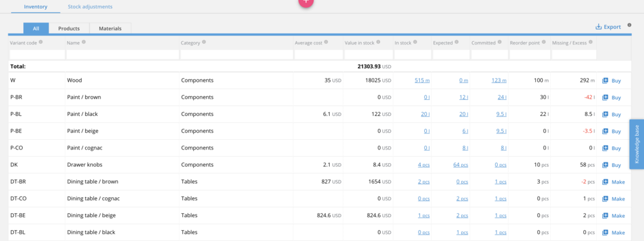Image resolution: width=644 pixels, height=241 pixels.
Task: Open Paint / brown expected 12 l link
Action: tap(464, 98)
